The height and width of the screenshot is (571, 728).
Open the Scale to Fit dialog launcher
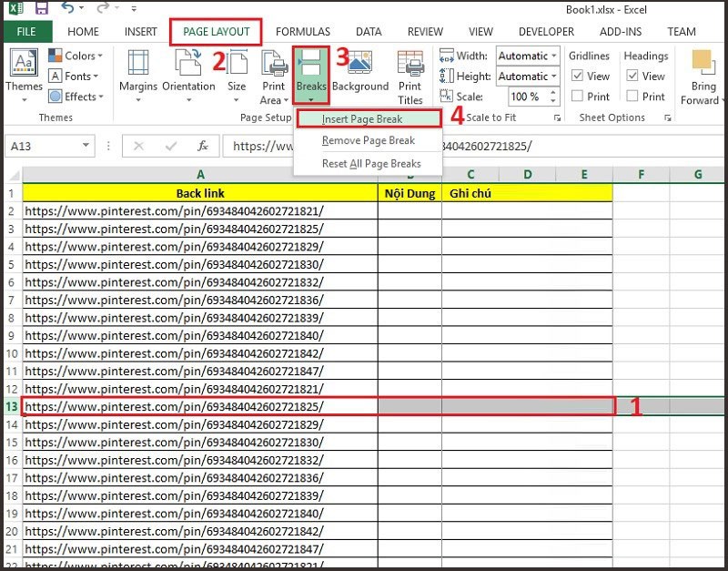(x=557, y=118)
